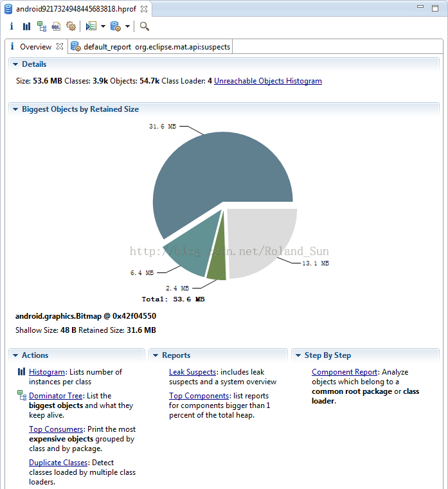Open the Histogram link in Actions
This screenshot has height=489, width=448.
click(47, 372)
